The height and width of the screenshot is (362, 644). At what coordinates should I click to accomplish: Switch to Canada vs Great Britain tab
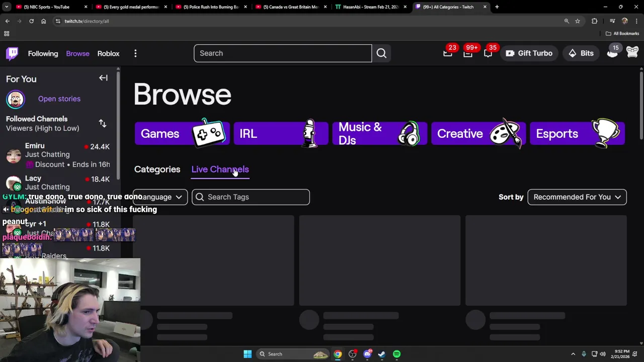click(291, 7)
